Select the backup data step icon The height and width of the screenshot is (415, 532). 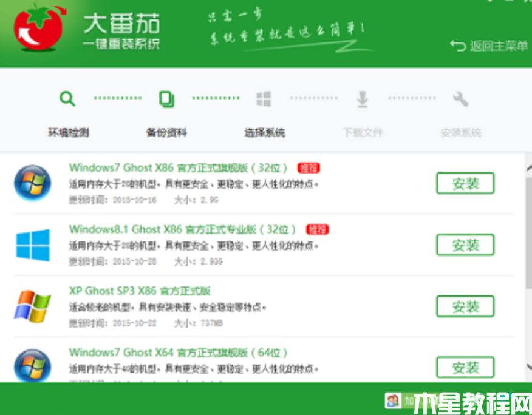click(166, 99)
